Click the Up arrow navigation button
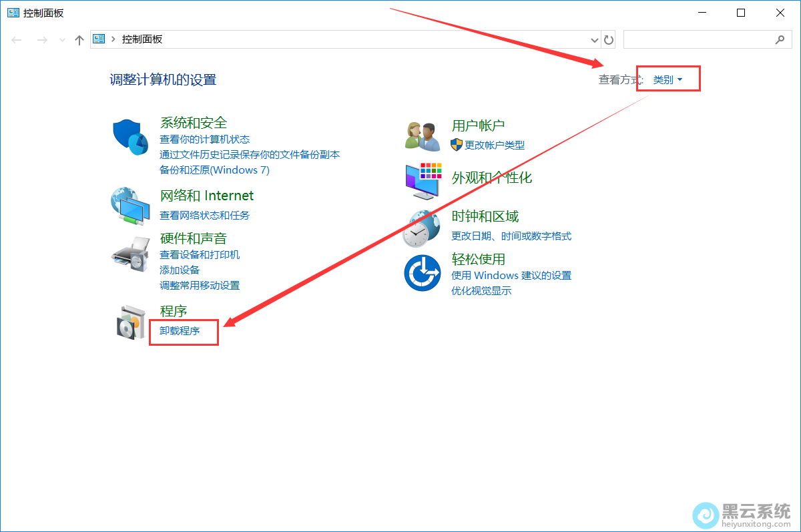The height and width of the screenshot is (532, 801). tap(79, 40)
